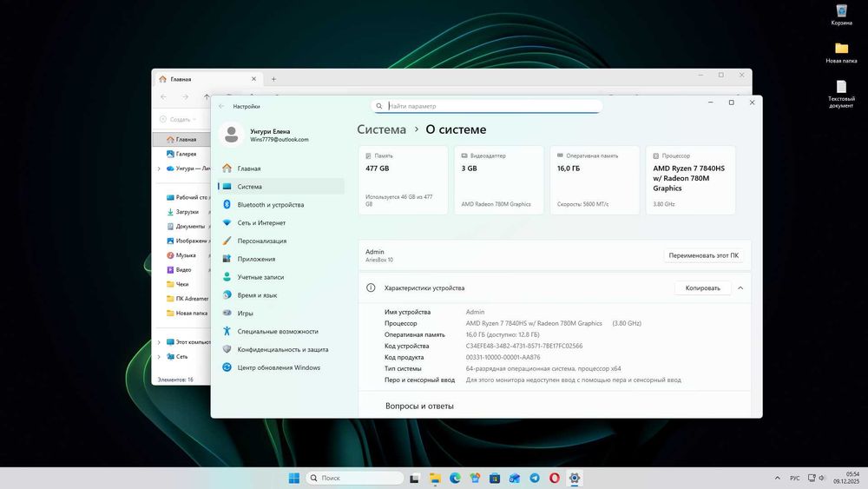Click Система breadcrumb link
This screenshot has height=489, width=868.
381,129
